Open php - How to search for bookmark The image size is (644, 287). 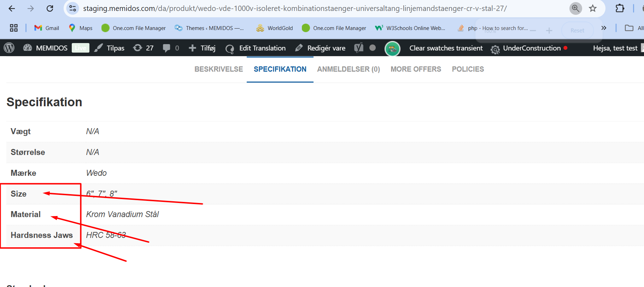[492, 28]
